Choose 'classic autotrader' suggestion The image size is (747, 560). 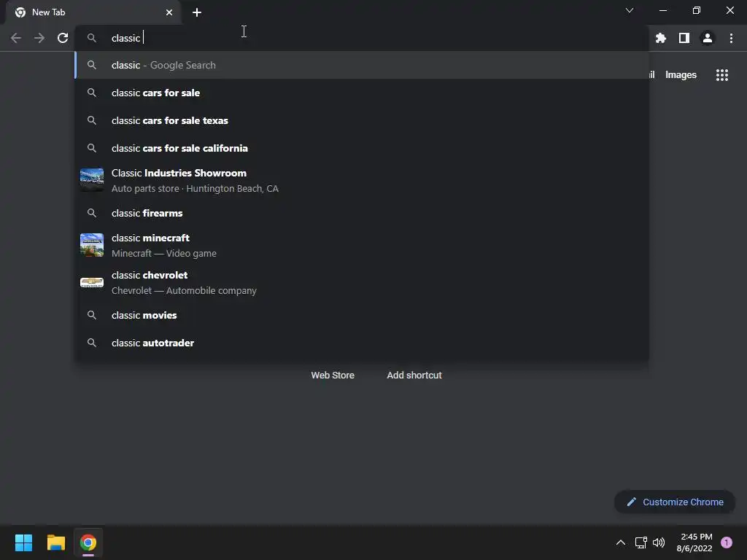(362, 343)
